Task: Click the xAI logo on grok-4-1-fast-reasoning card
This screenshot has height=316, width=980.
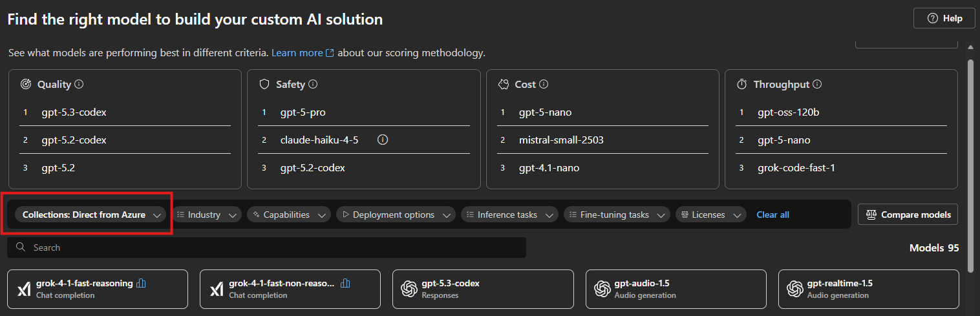Action: [x=23, y=289]
